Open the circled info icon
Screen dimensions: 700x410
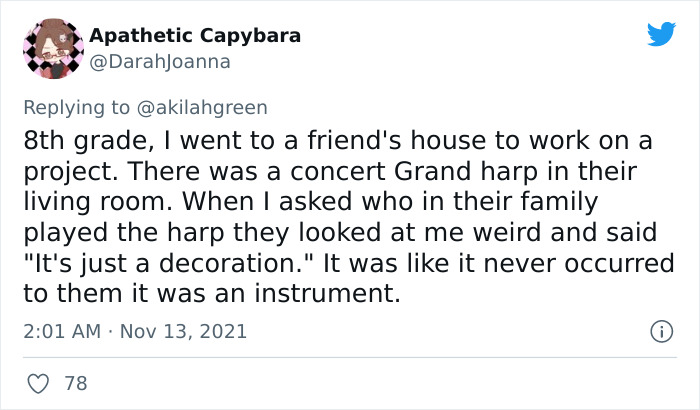pyautogui.click(x=660, y=330)
